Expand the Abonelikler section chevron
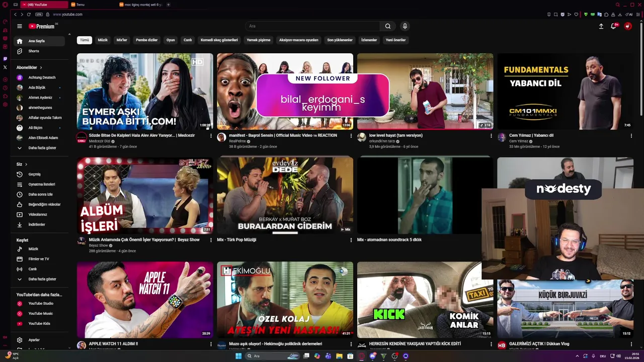 [41, 67]
